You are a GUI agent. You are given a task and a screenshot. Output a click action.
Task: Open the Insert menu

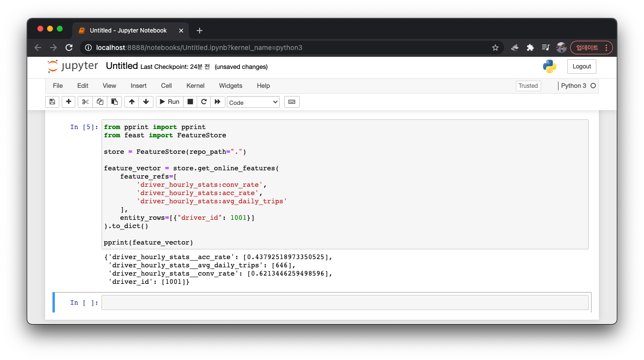(138, 85)
